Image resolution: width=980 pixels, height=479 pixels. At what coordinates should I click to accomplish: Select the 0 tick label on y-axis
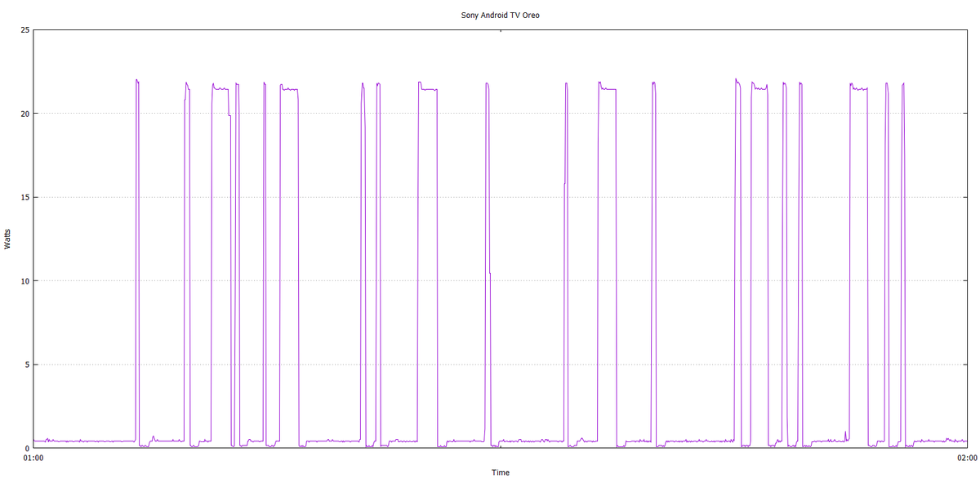27,449
